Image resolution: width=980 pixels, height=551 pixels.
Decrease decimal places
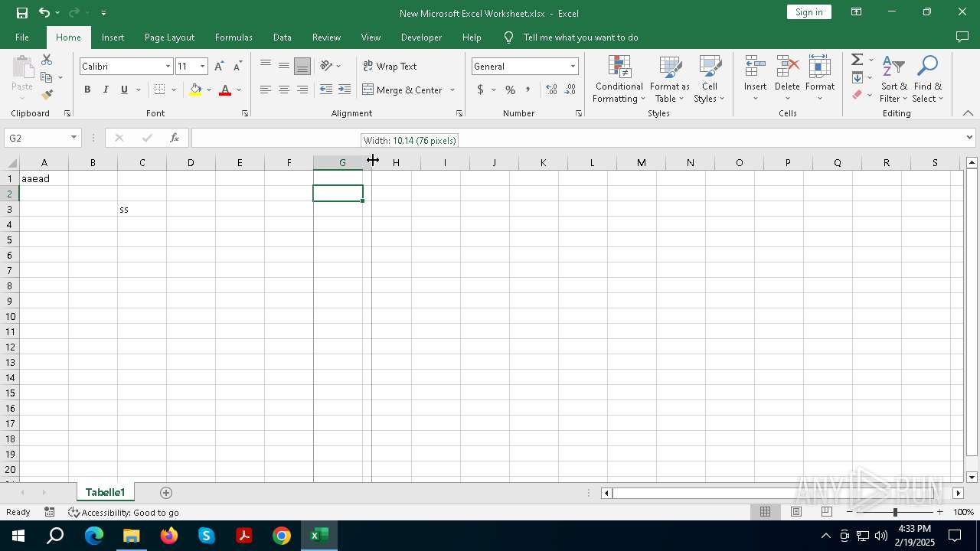click(x=570, y=90)
